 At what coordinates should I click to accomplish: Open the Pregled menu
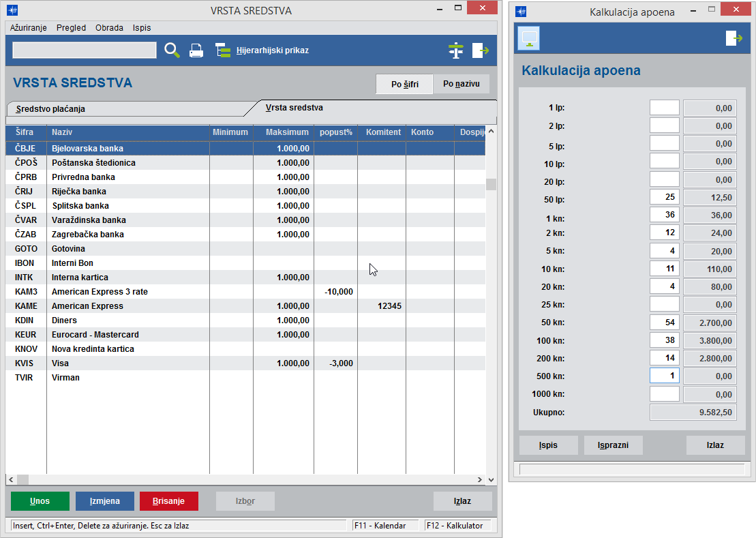pos(71,27)
